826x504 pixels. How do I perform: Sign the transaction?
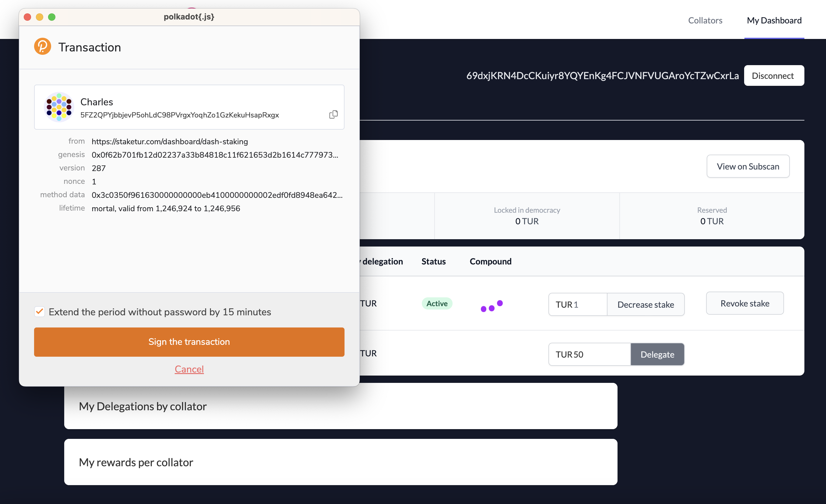[x=189, y=342]
